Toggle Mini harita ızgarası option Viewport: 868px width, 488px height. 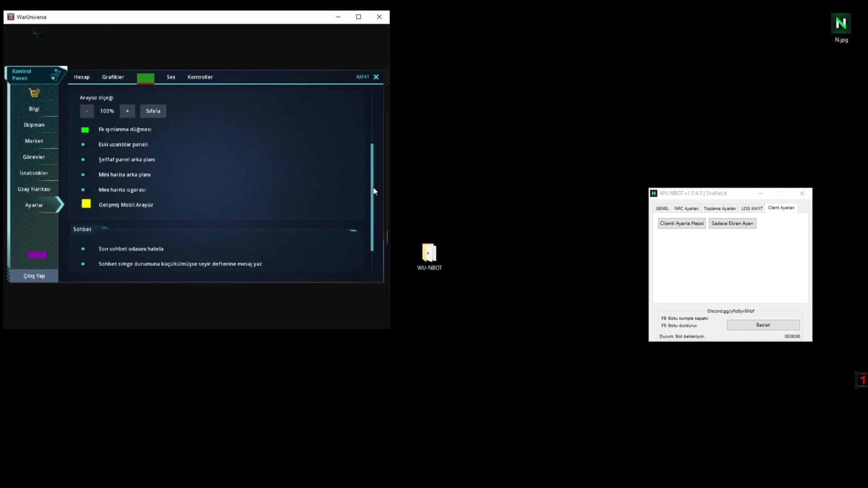click(x=83, y=190)
